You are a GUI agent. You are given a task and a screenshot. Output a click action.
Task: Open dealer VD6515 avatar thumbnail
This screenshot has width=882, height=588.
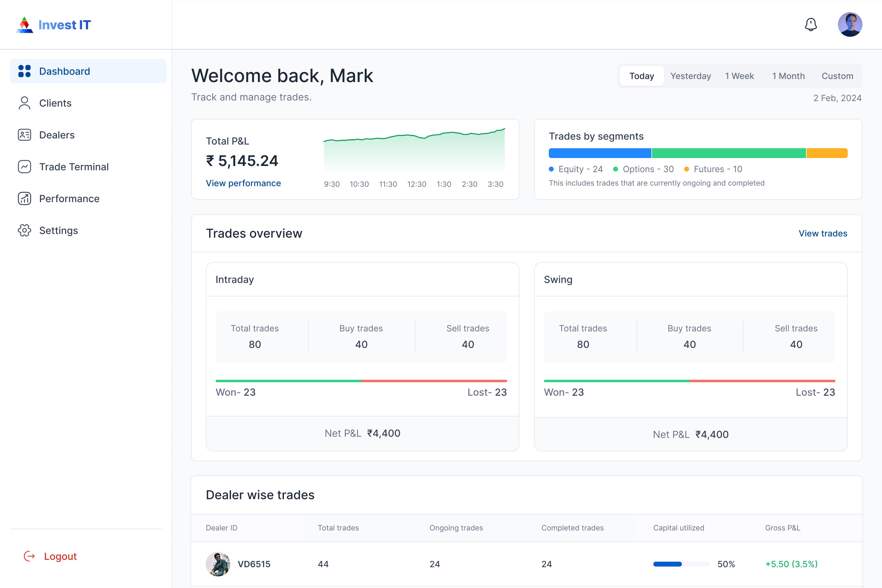click(218, 564)
